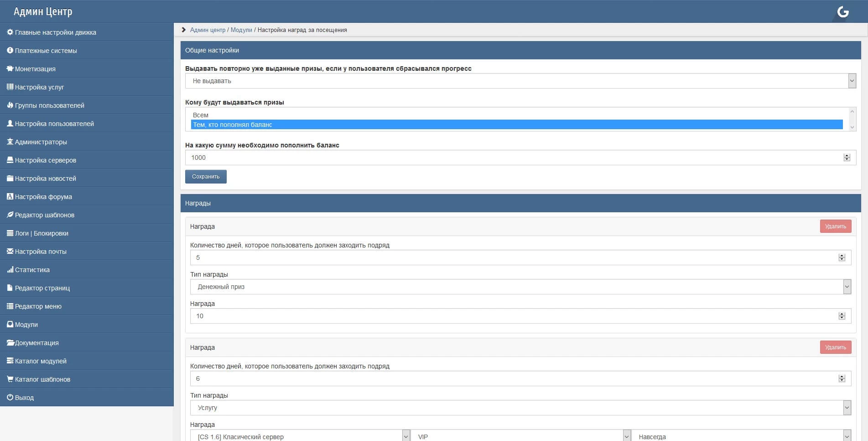Open Редактор шаблонов menu item
The height and width of the screenshot is (441, 868).
coord(87,215)
